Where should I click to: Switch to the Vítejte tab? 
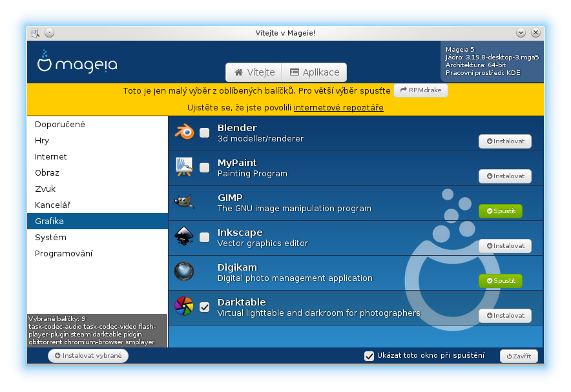(x=254, y=72)
